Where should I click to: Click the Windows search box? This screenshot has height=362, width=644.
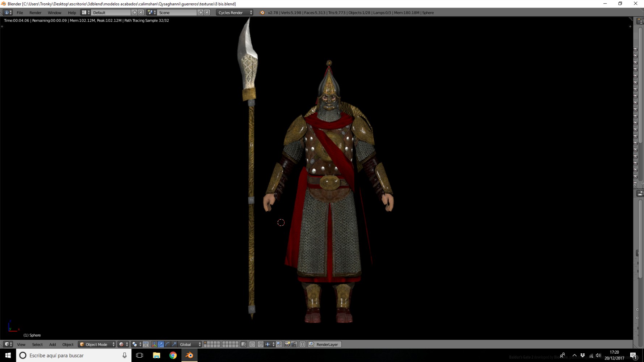pyautogui.click(x=74, y=355)
